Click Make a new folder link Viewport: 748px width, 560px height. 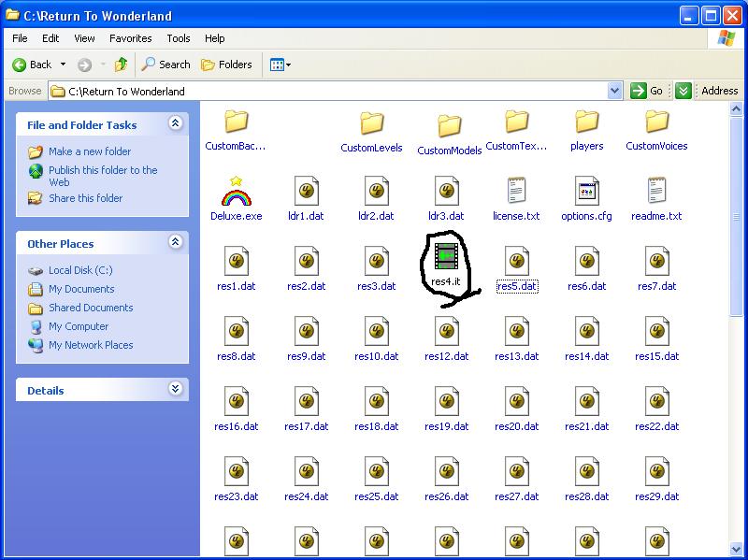click(90, 151)
